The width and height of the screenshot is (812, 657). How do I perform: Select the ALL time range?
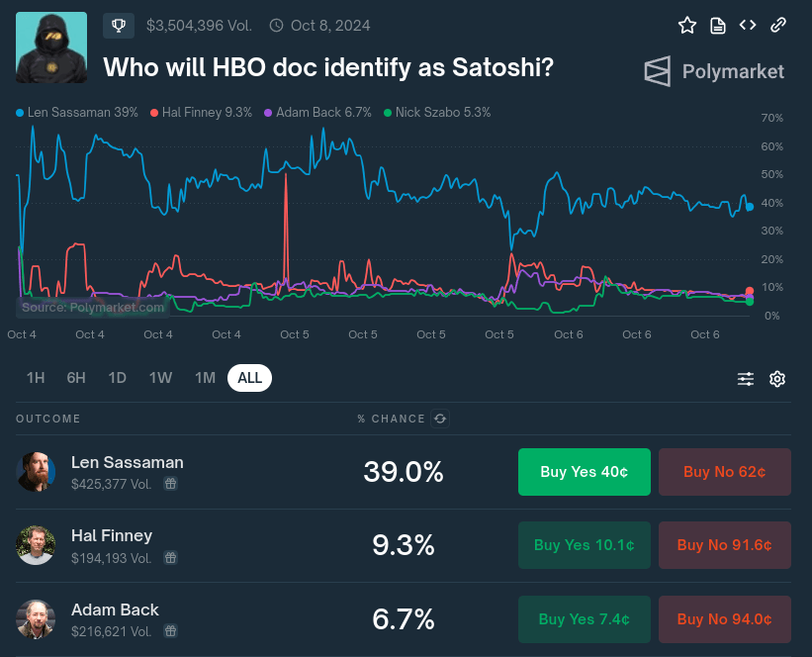tap(249, 378)
